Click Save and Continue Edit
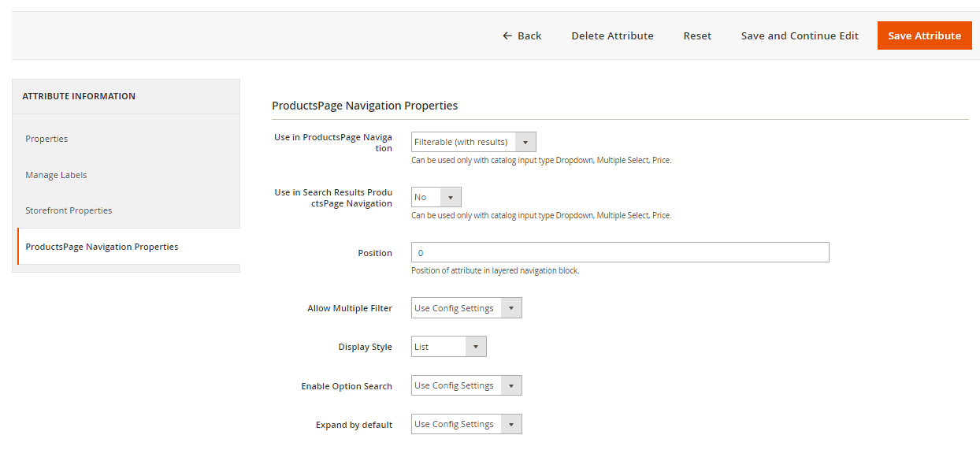Image resolution: width=980 pixels, height=450 pixels. (x=800, y=35)
